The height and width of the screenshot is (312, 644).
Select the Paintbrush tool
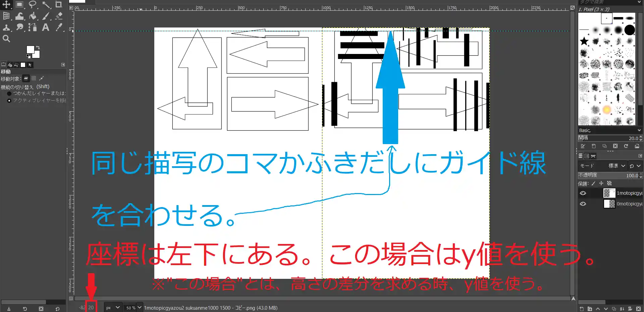click(46, 16)
